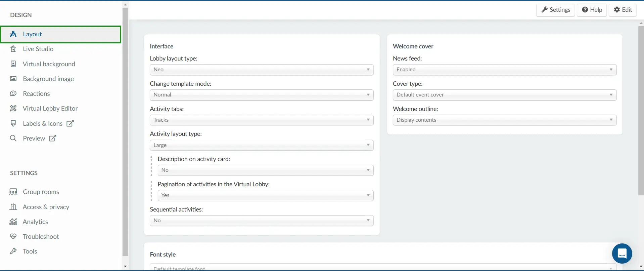Click sidebar scrollbar up arrow
Image resolution: width=644 pixels, height=271 pixels.
click(x=125, y=5)
